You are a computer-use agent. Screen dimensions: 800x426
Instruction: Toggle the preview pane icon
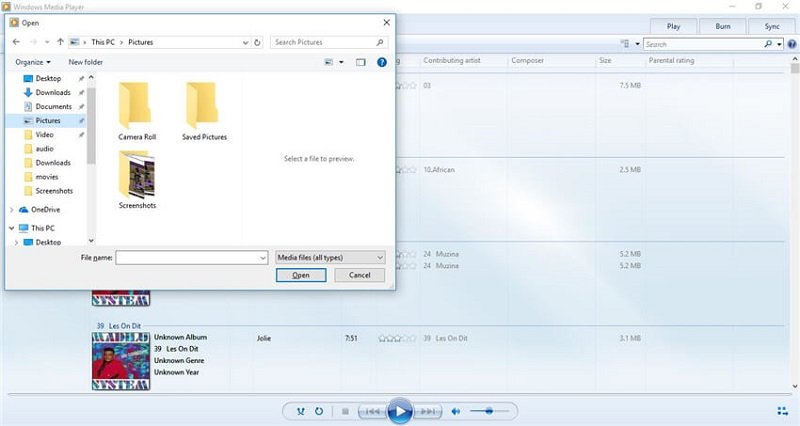click(x=361, y=62)
